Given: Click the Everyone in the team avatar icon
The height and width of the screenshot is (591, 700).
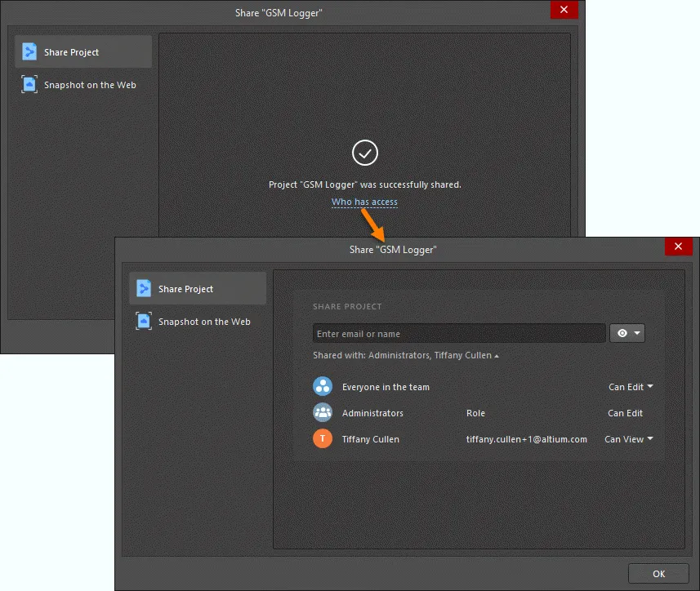Looking at the screenshot, I should pos(323,386).
